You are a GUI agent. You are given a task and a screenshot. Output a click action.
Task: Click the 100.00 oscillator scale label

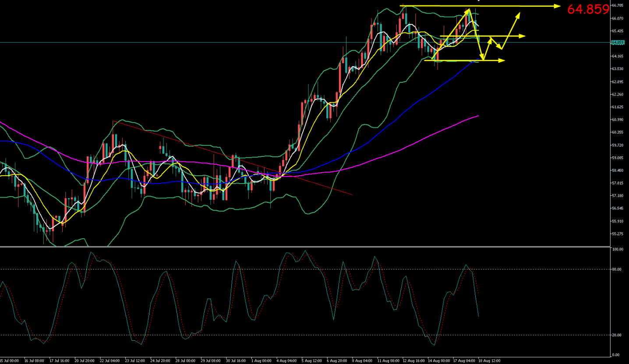click(x=618, y=249)
